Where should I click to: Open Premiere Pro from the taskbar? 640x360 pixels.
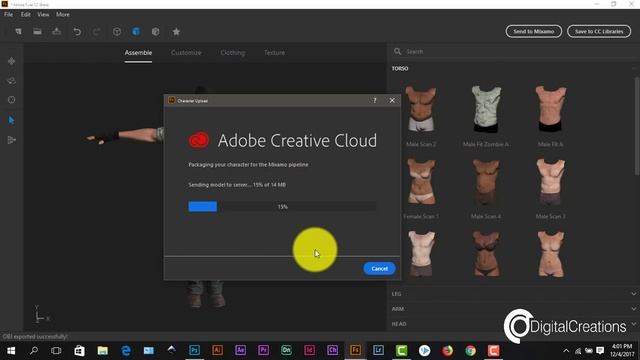pos(263,350)
